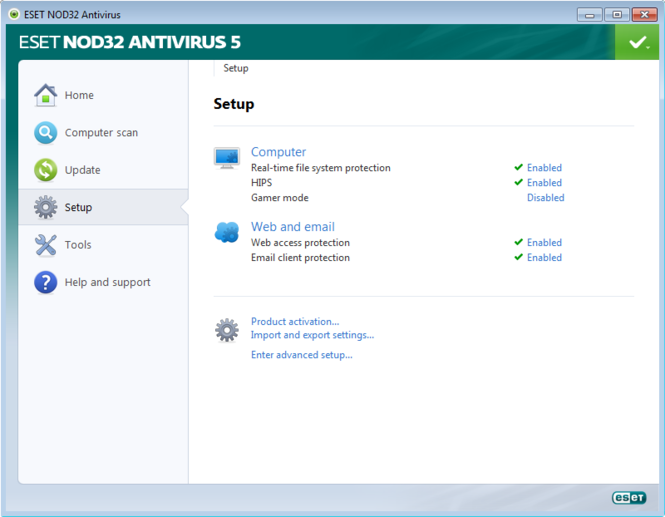Open the Web and email section heading
The height and width of the screenshot is (517, 665).
[x=292, y=227]
